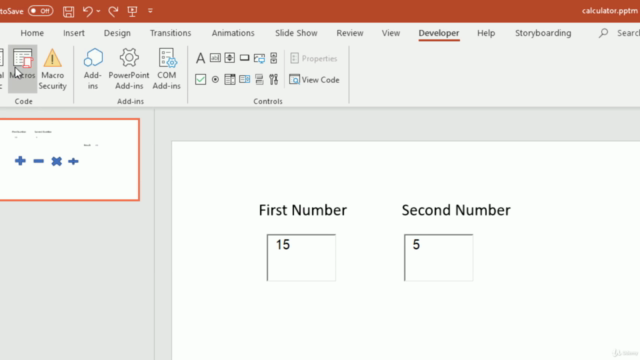Click the calculator.pptm file name
Viewport: 640px width, 360px height.
(610, 11)
